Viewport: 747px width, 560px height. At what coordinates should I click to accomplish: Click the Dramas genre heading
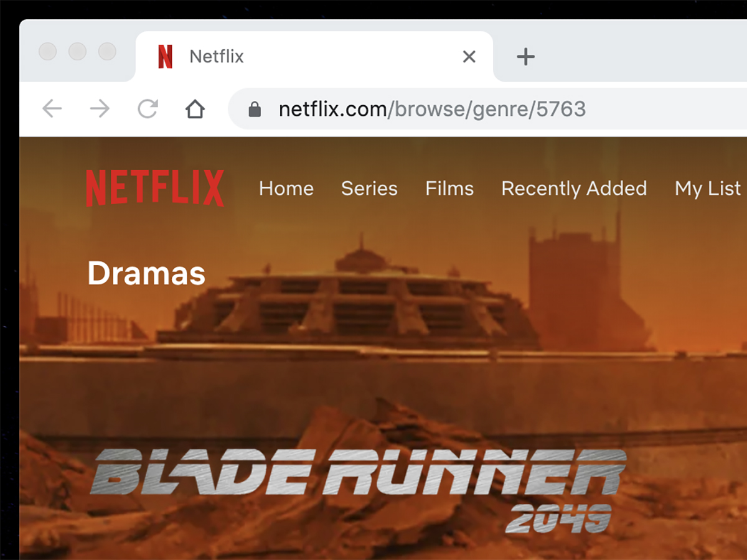coord(146,273)
